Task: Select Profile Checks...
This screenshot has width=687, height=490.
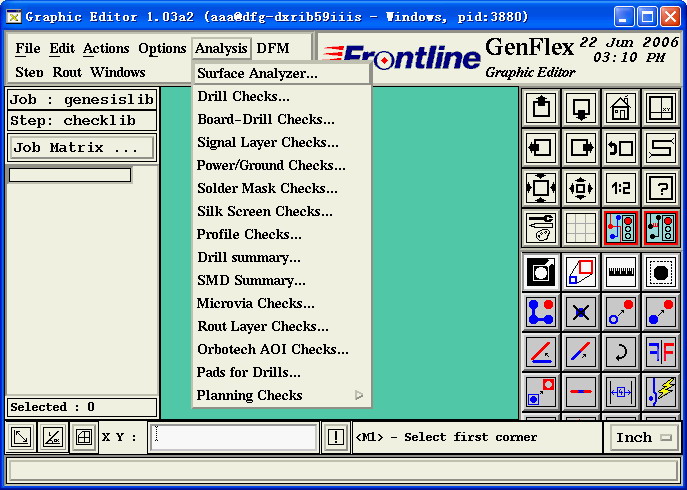Action: (x=282, y=234)
